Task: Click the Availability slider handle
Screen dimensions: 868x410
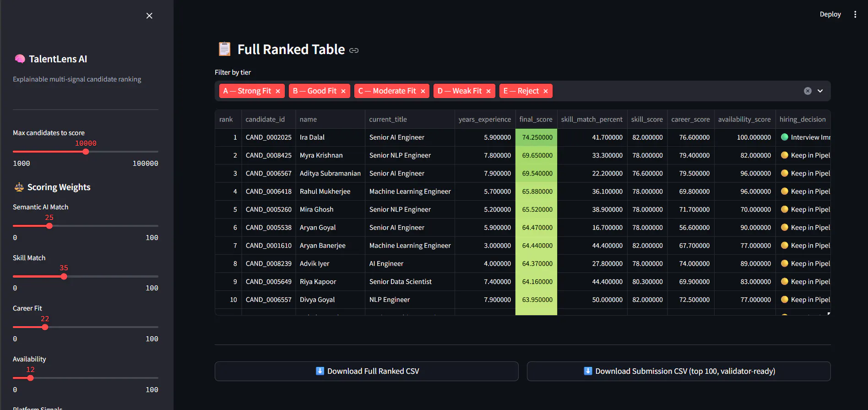Action: coord(30,378)
